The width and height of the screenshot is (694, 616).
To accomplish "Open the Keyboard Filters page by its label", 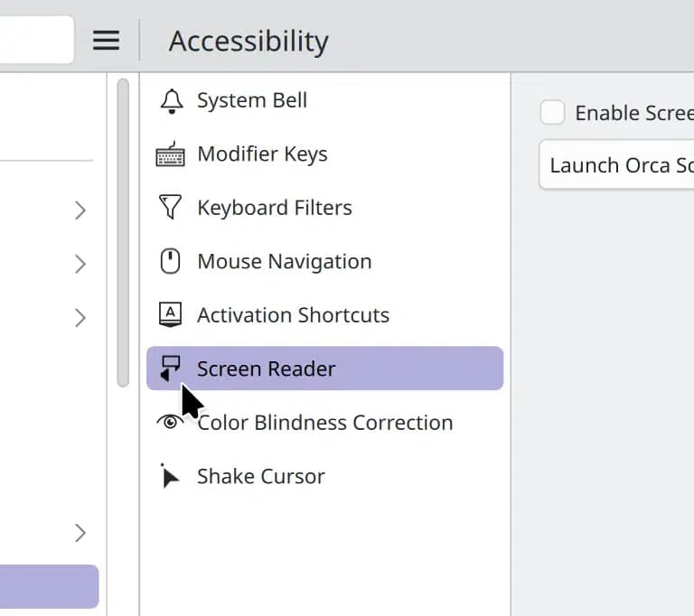I will point(275,208).
